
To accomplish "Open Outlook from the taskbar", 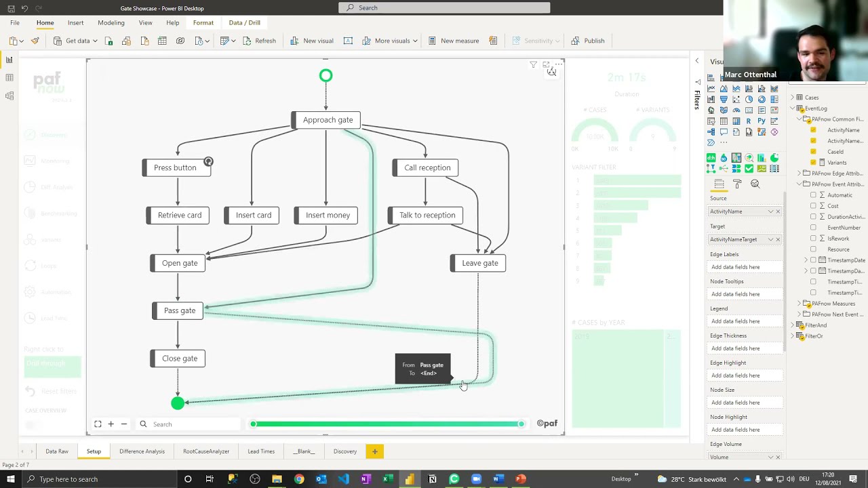I will pos(321,479).
